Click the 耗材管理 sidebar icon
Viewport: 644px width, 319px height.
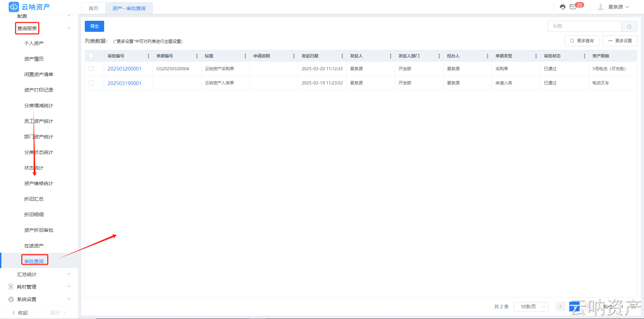point(11,286)
